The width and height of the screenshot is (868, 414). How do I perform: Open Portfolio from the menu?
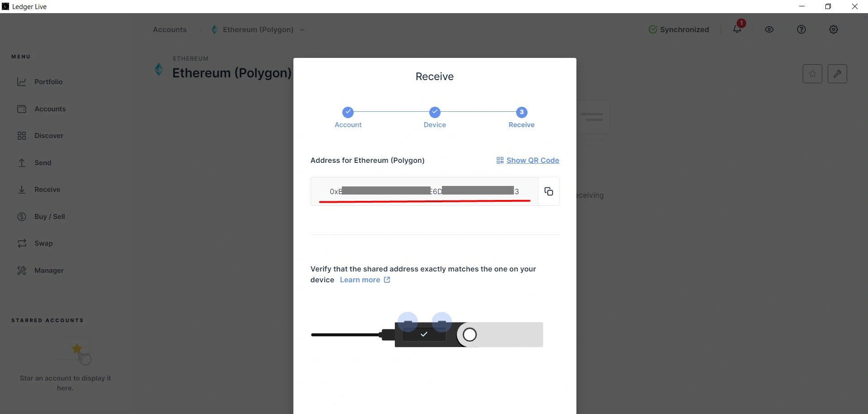pyautogui.click(x=48, y=82)
